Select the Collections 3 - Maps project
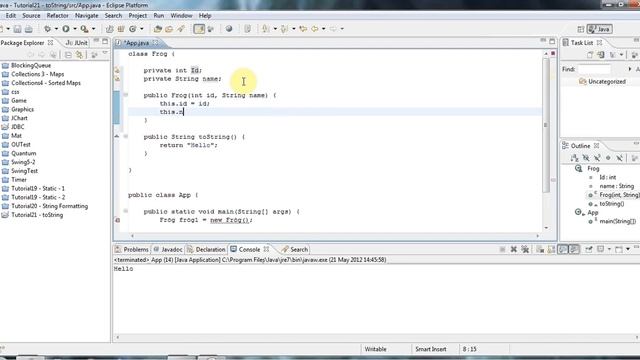This screenshot has width=640, height=360. point(33,74)
